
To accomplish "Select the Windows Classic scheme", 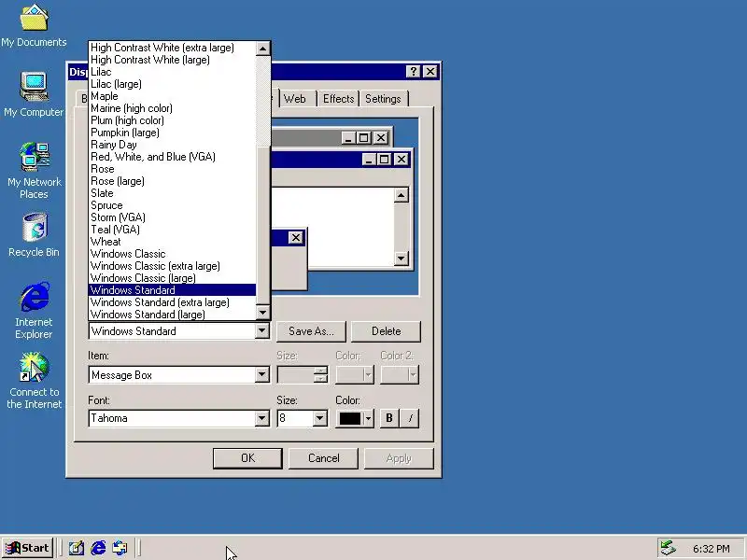I will point(172,254).
